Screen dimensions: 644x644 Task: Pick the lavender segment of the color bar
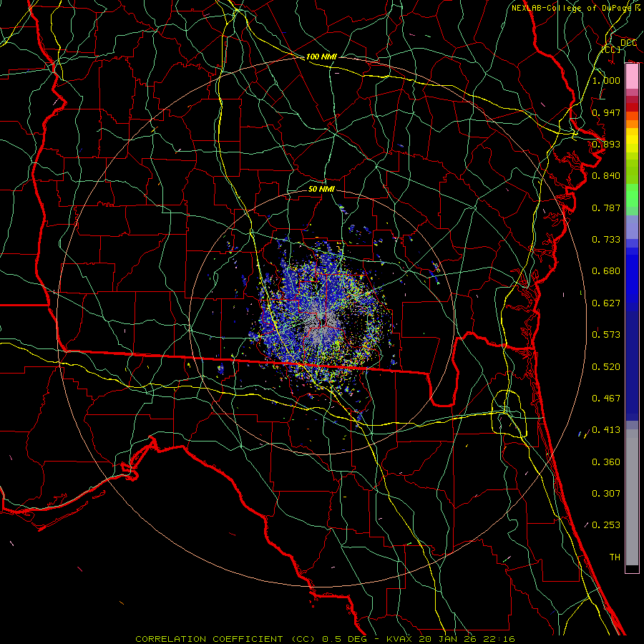coord(632,228)
